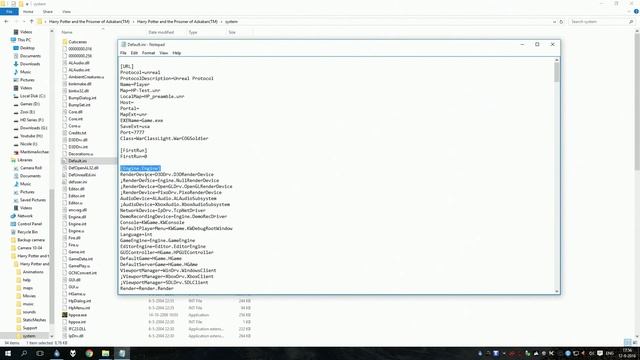Select Core.dll in the file list
This screenshot has height=360, width=640.
click(x=75, y=112)
